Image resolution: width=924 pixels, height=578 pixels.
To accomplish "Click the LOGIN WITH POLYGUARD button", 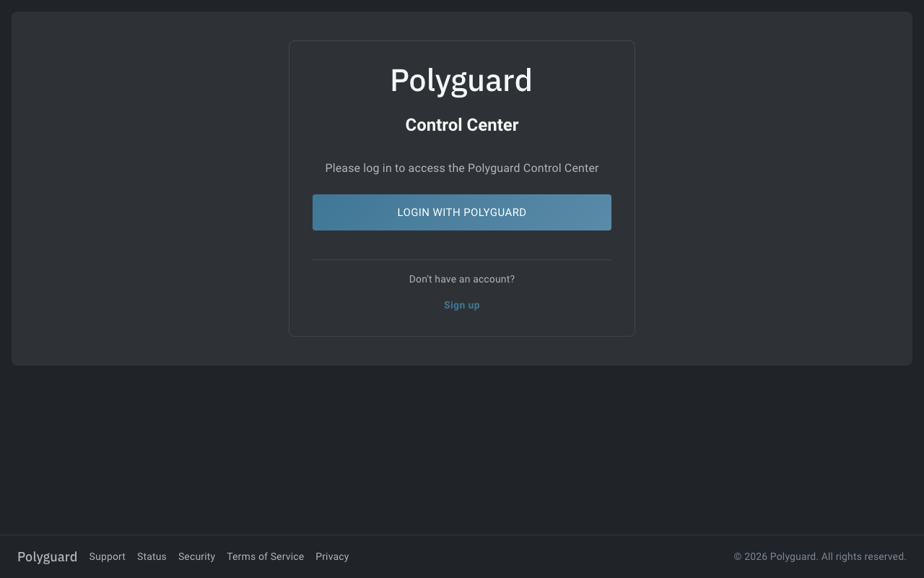I will (461, 212).
